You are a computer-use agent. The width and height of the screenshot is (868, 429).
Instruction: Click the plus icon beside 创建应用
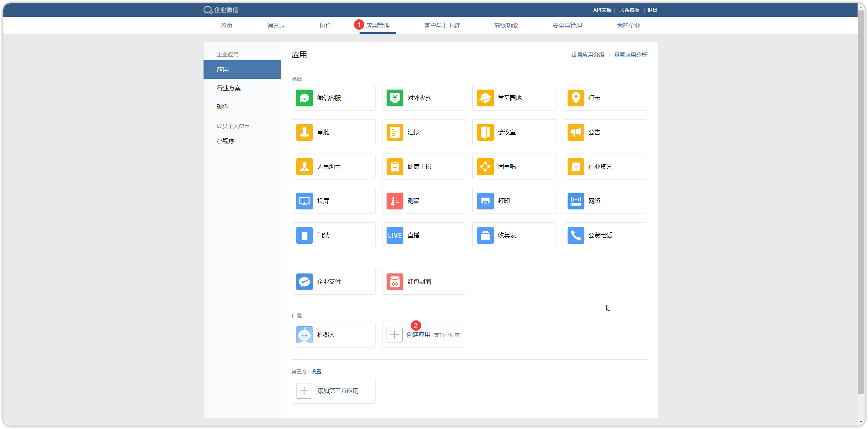point(394,335)
